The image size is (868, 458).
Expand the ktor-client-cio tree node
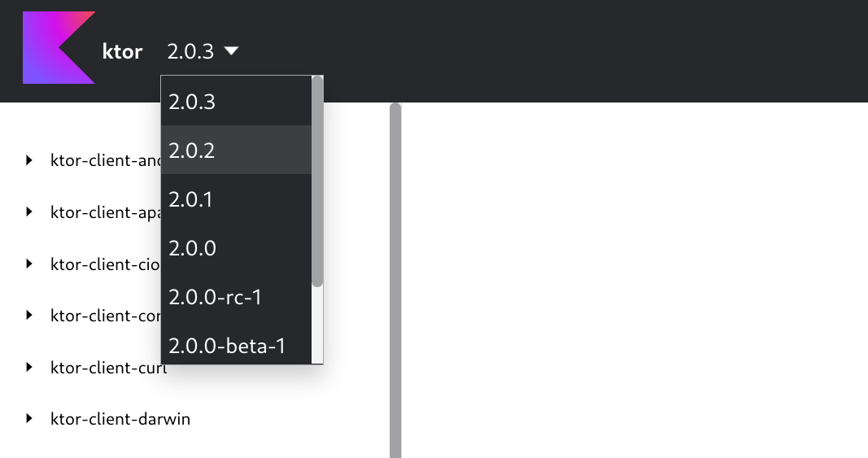30,264
